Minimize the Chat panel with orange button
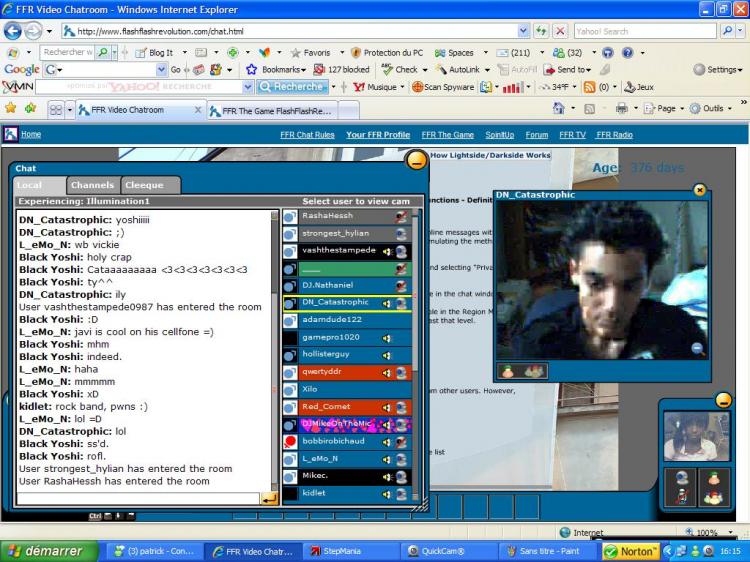The width and height of the screenshot is (750, 562). (x=416, y=160)
